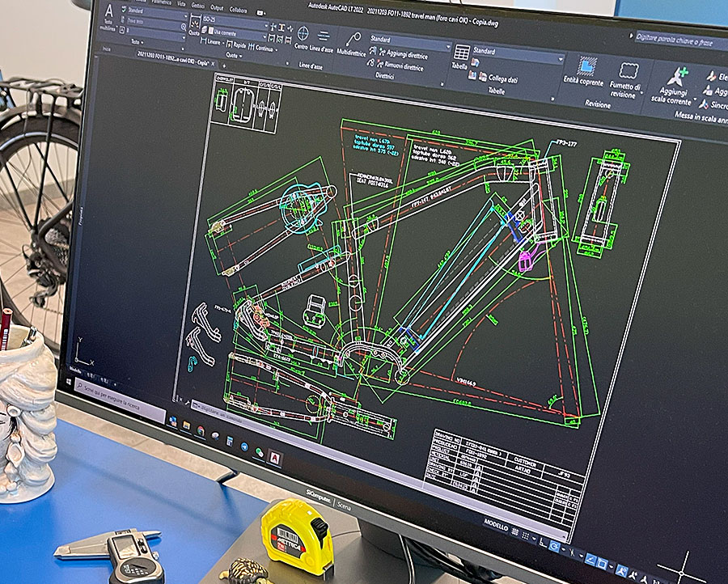Switch to AutoCAD taskbar icon
Screen dimensions: 728x584
[275, 458]
